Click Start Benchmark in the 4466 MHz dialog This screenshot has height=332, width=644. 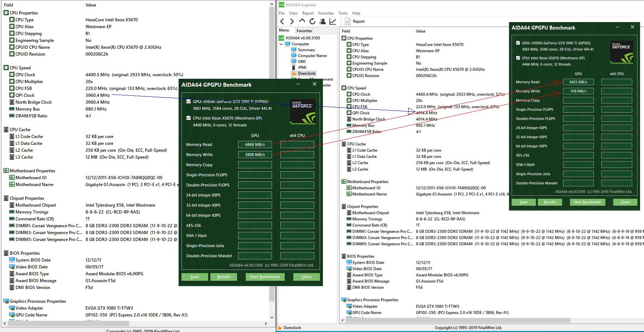[x=587, y=202]
